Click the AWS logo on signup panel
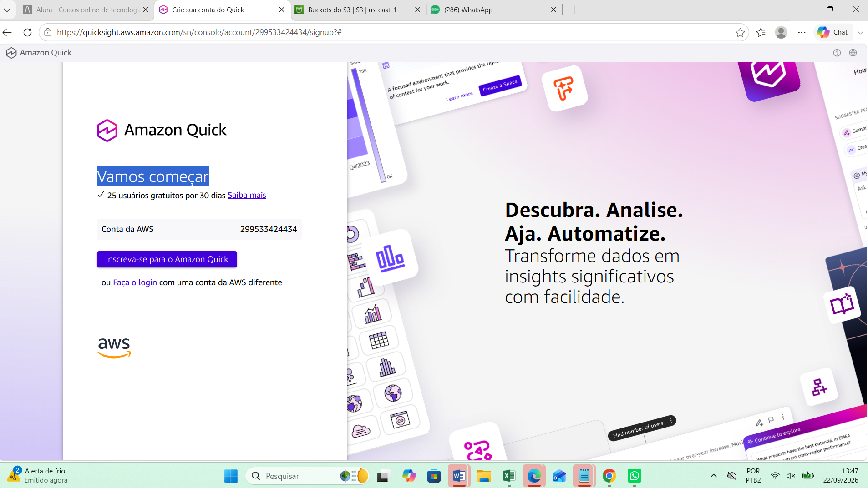This screenshot has width=868, height=488. pyautogui.click(x=114, y=348)
